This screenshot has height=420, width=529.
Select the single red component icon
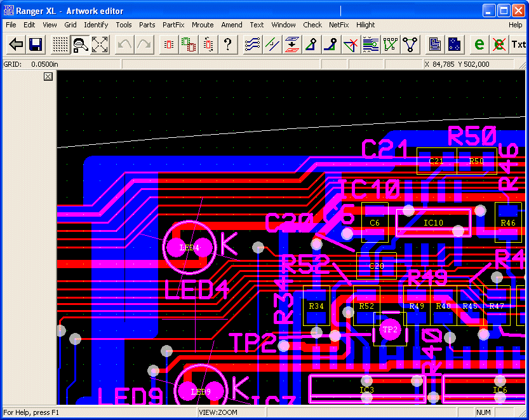tap(169, 44)
